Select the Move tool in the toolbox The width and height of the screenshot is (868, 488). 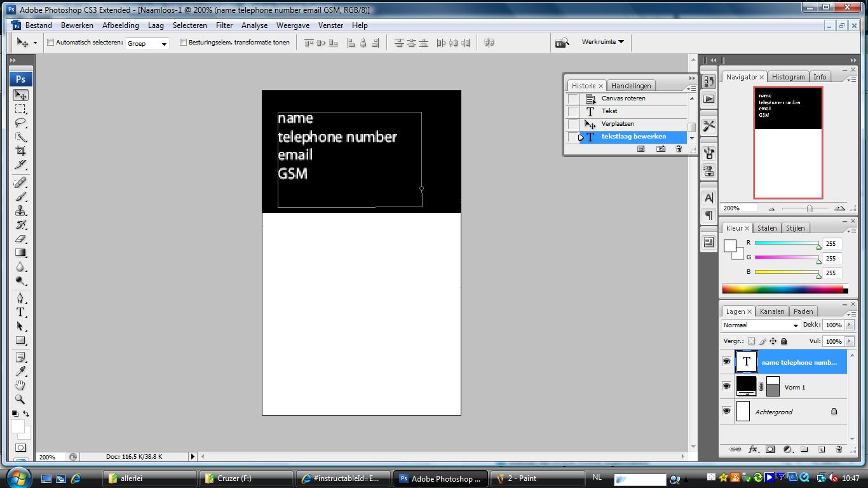(20, 95)
